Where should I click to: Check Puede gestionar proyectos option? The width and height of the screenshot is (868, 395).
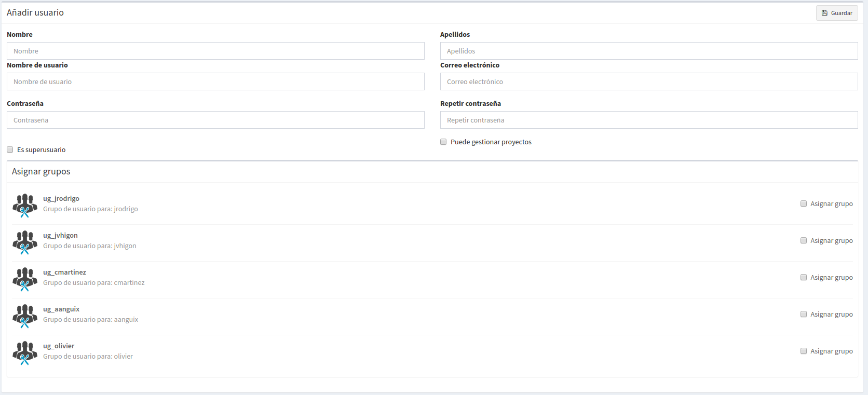click(x=443, y=142)
